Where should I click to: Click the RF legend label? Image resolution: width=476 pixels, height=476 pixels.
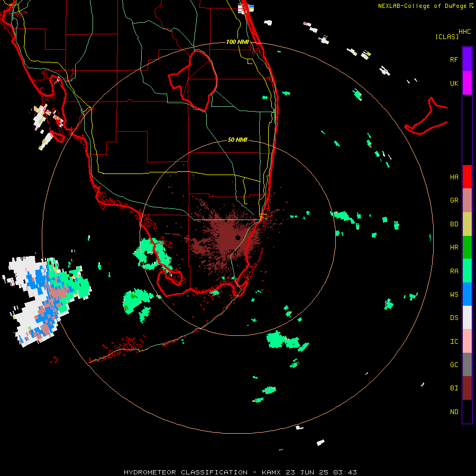[x=454, y=59]
